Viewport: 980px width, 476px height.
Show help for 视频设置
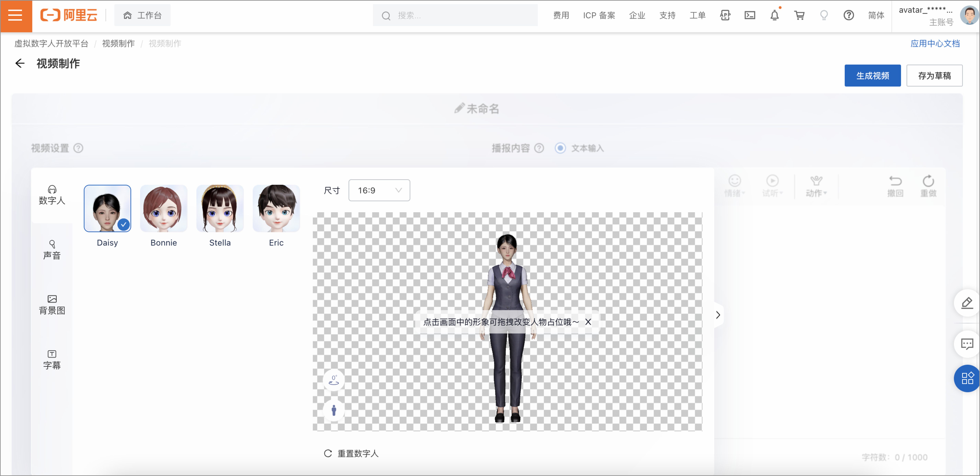point(78,148)
